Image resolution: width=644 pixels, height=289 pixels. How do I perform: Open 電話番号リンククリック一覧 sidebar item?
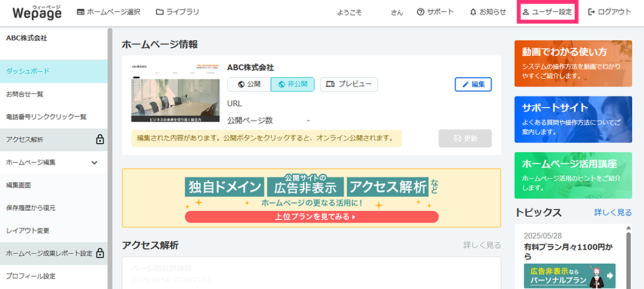pyautogui.click(x=54, y=116)
